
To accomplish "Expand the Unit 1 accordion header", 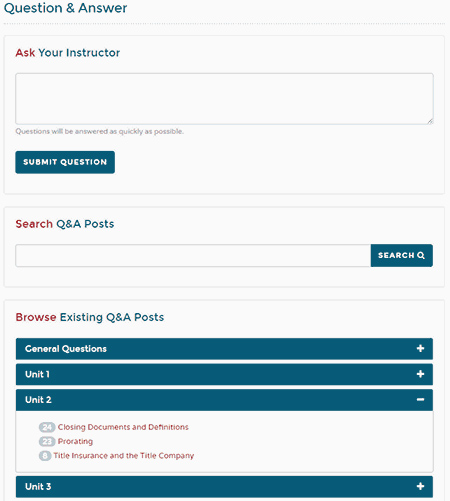I will click(224, 374).
